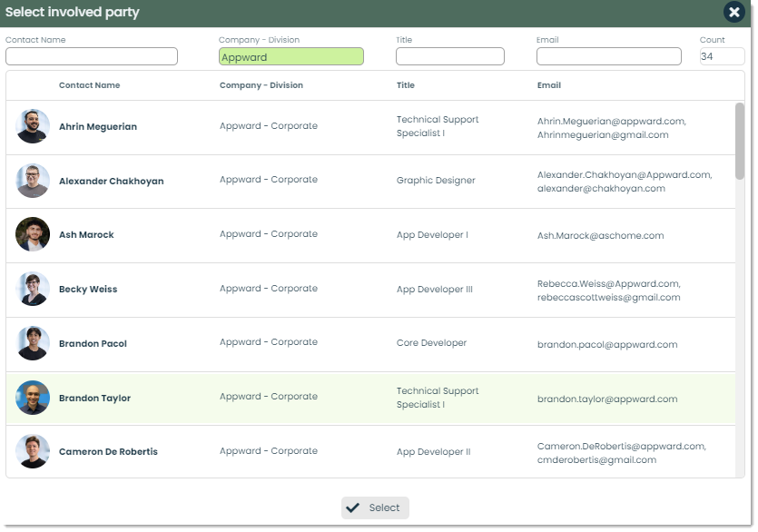This screenshot has width=758, height=532.
Task: Click the Rebecca.Weiss@Appward.com email cell
Action: [608, 291]
